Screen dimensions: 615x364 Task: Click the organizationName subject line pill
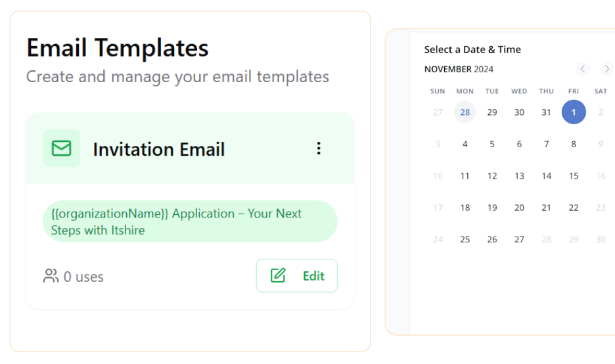pos(189,221)
